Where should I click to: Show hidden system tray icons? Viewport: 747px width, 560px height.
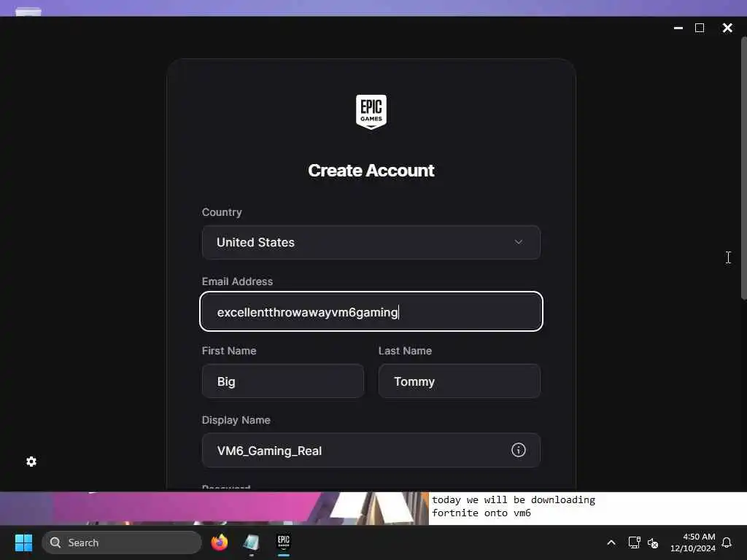click(611, 542)
